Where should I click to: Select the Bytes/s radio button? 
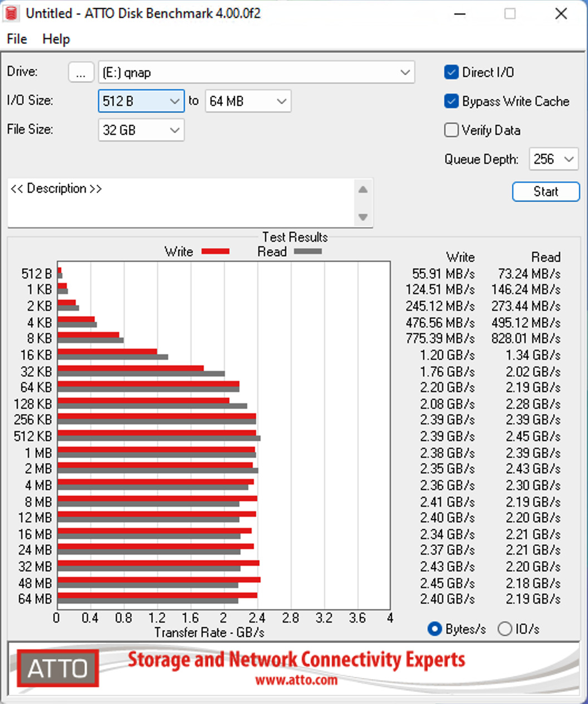tap(434, 629)
